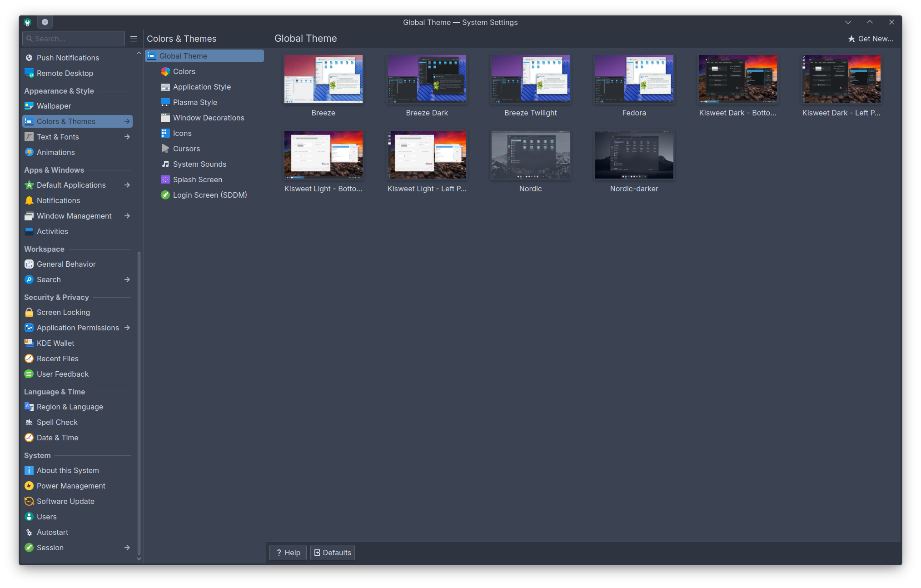Select the Breeze Twilight theme thumbnail
This screenshot has height=588, width=921.
tap(530, 79)
